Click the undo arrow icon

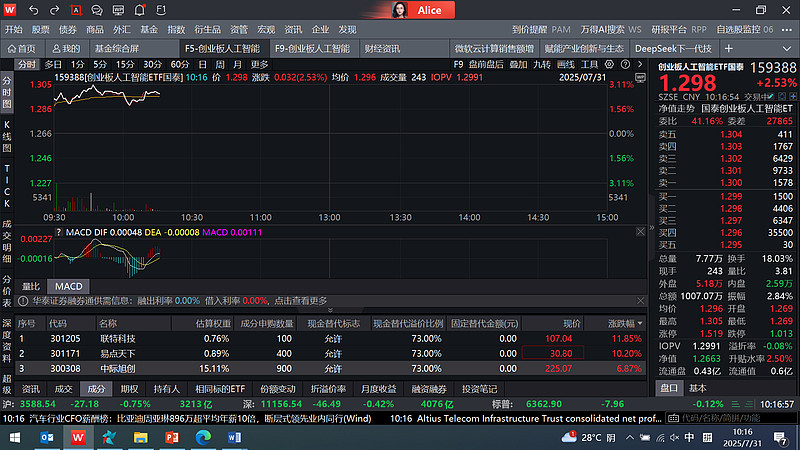(34, 10)
